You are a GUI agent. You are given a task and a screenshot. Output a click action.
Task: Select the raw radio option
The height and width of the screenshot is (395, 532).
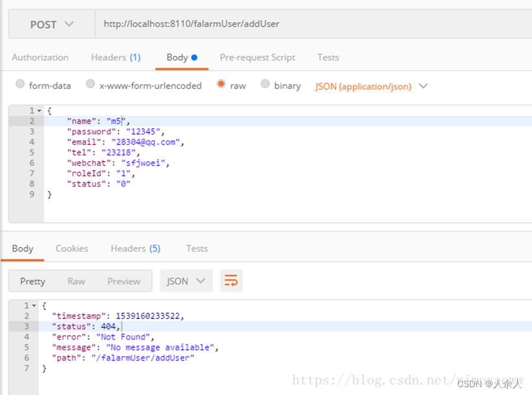[221, 84]
